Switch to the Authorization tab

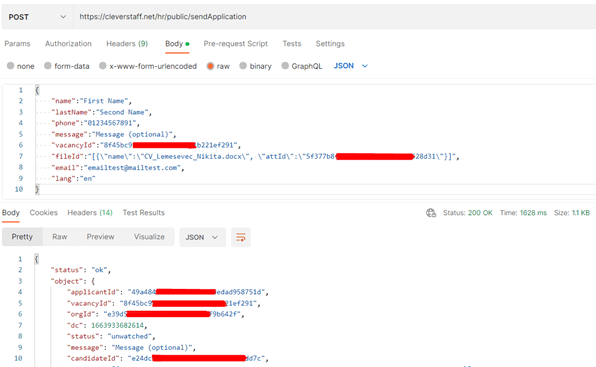68,44
